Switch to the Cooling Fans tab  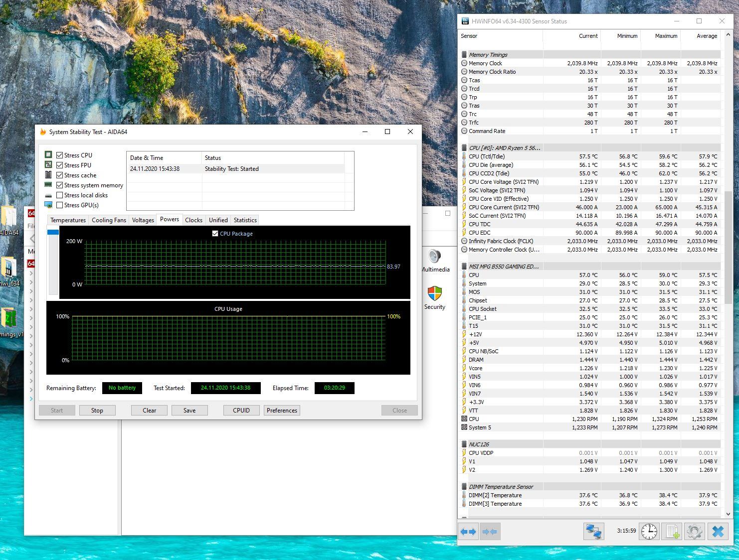pos(109,220)
